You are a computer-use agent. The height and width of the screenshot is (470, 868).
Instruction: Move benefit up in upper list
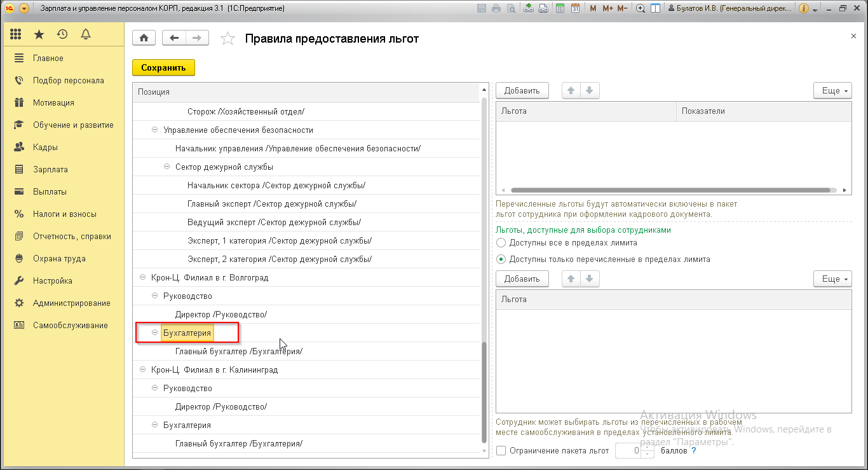pos(571,91)
